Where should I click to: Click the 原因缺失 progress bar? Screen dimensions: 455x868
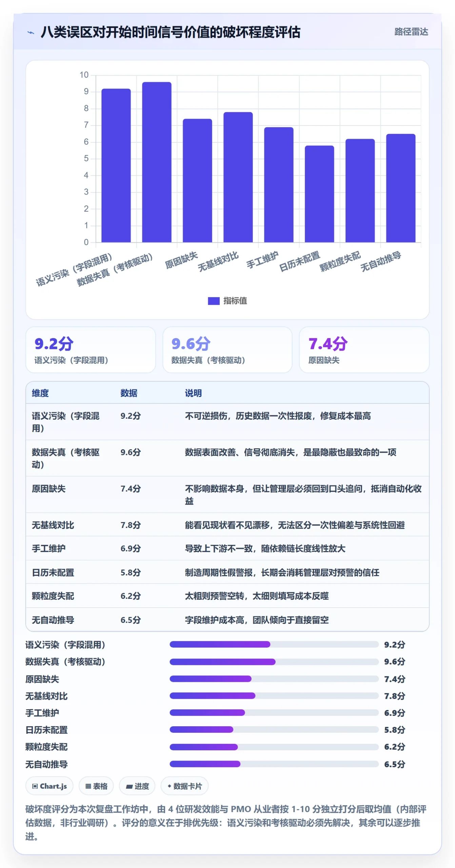274,679
